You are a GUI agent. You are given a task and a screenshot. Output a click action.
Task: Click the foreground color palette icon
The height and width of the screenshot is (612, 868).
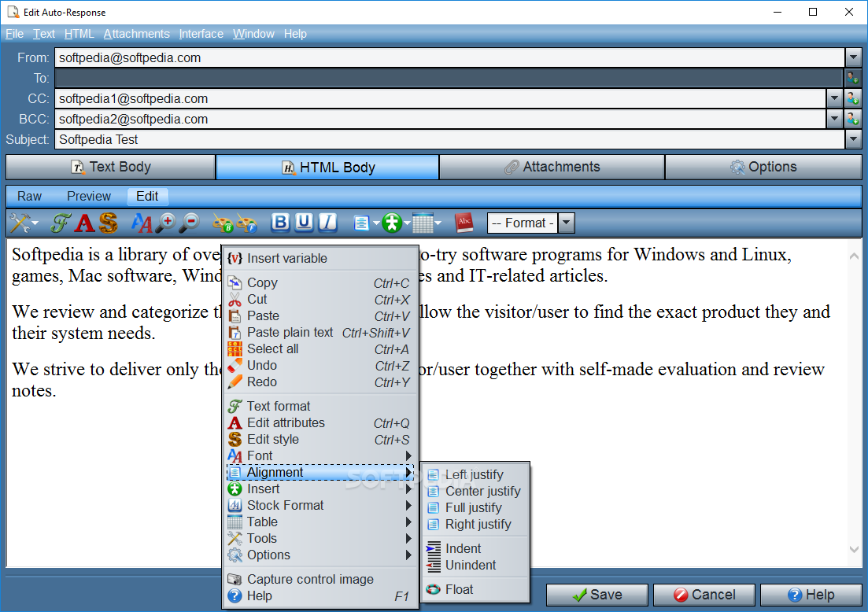(247, 223)
